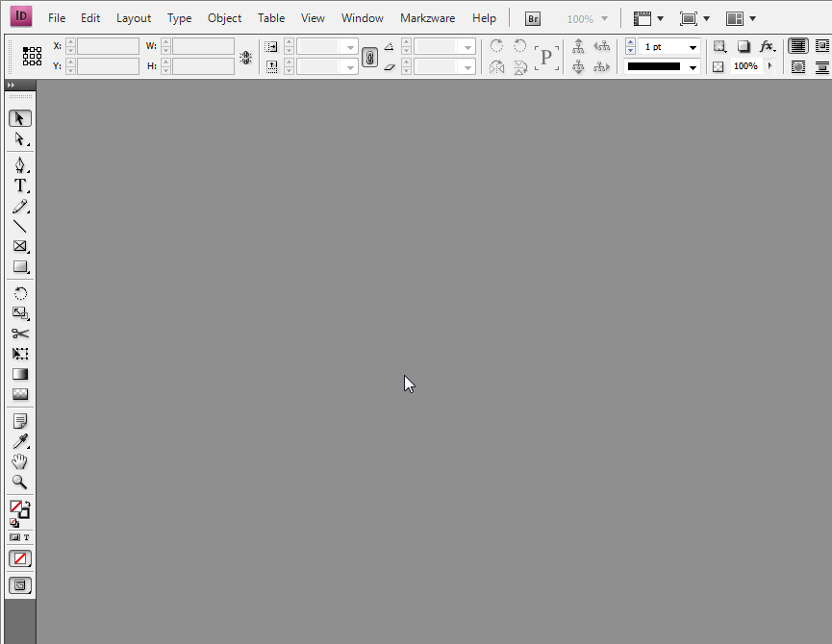832x644 pixels.
Task: Select the Rectangle Frame tool
Action: 20,246
